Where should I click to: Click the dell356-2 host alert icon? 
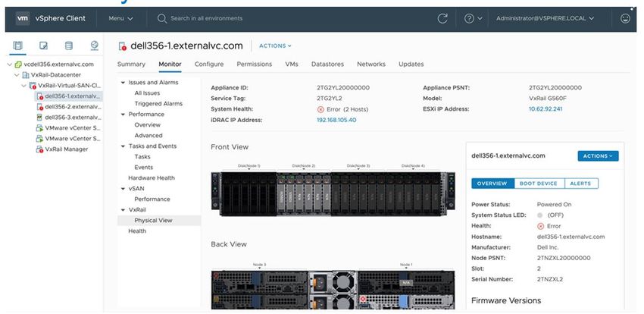pyautogui.click(x=40, y=107)
